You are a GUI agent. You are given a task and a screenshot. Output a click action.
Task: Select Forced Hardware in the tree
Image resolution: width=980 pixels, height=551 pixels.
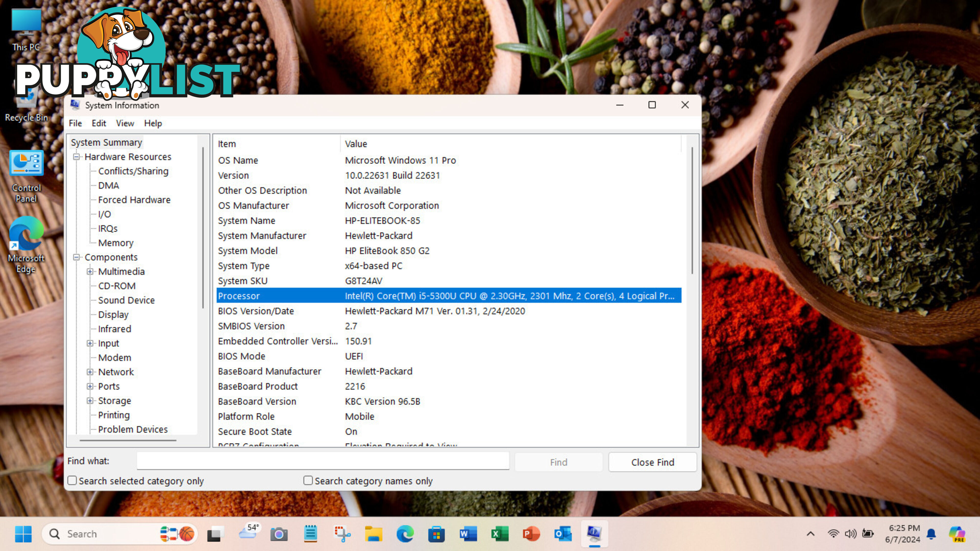(134, 200)
